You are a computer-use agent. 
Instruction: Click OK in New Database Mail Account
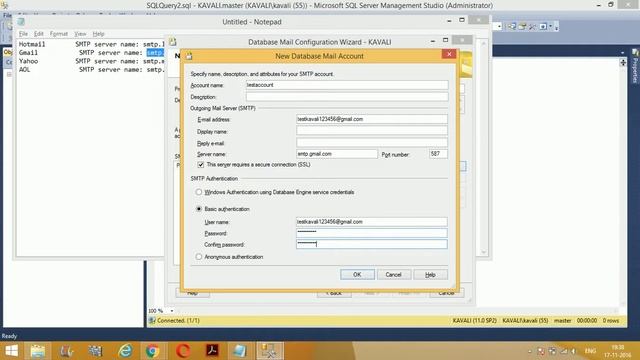coord(357,274)
